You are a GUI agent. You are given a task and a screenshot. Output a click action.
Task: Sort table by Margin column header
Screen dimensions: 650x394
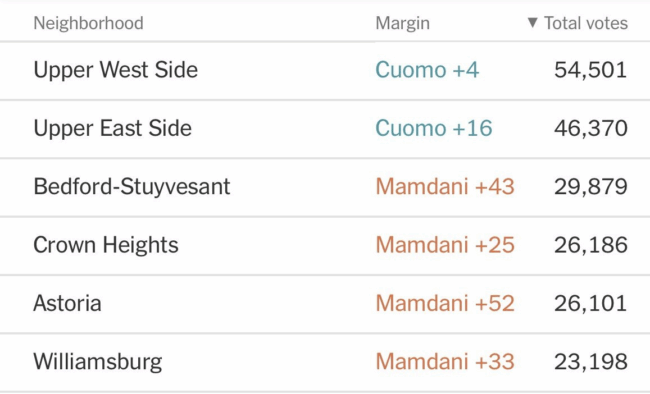[403, 24]
